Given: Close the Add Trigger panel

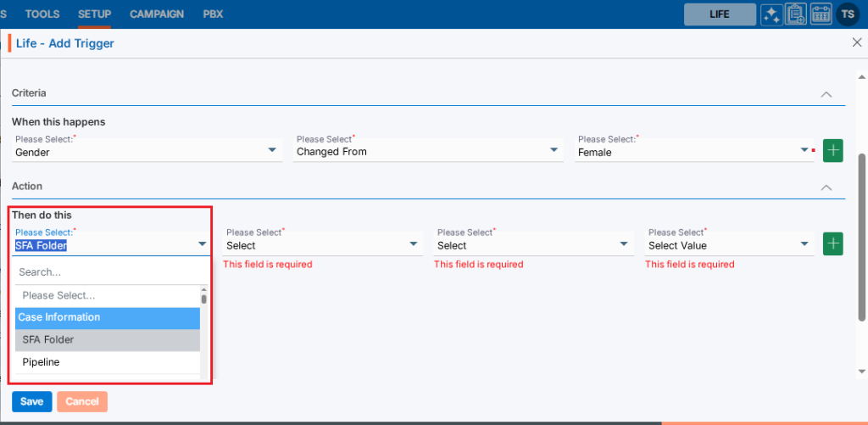Looking at the screenshot, I should point(856,42).
